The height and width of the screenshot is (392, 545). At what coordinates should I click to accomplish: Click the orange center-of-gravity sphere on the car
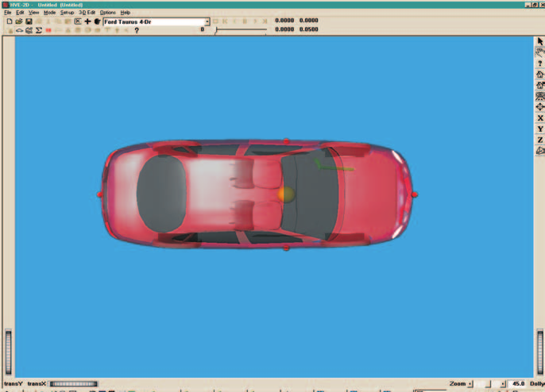[x=286, y=194]
